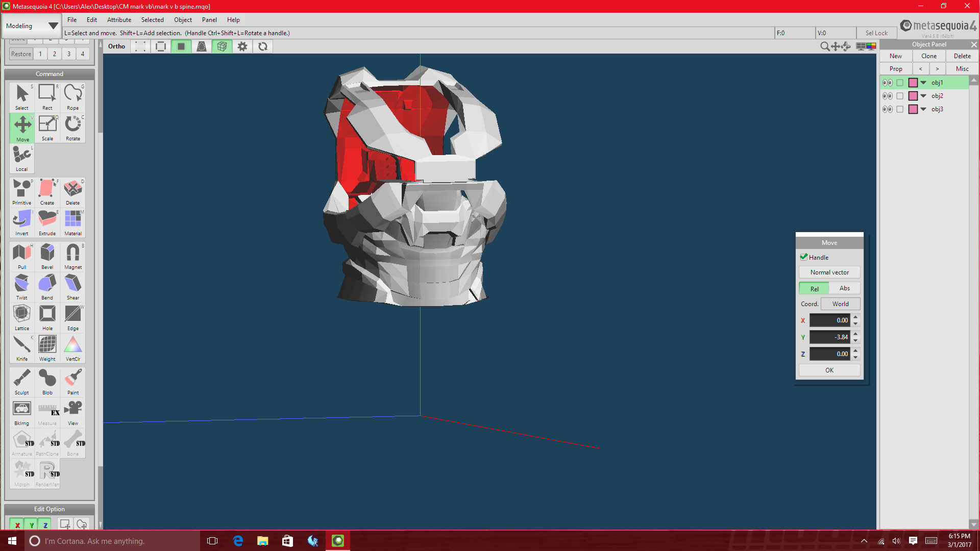
Task: Click the Normal vector button
Action: pos(829,272)
